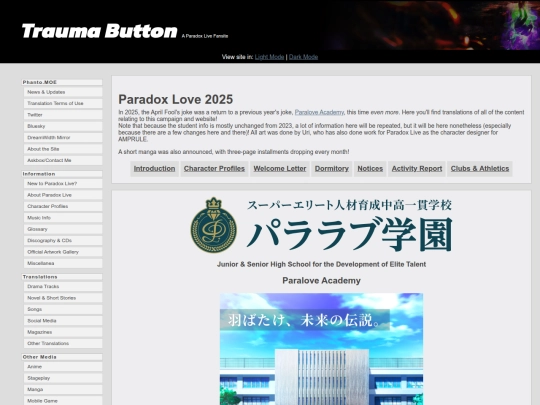Open Drama Tracks translations
540x405 pixels.
pos(63,287)
